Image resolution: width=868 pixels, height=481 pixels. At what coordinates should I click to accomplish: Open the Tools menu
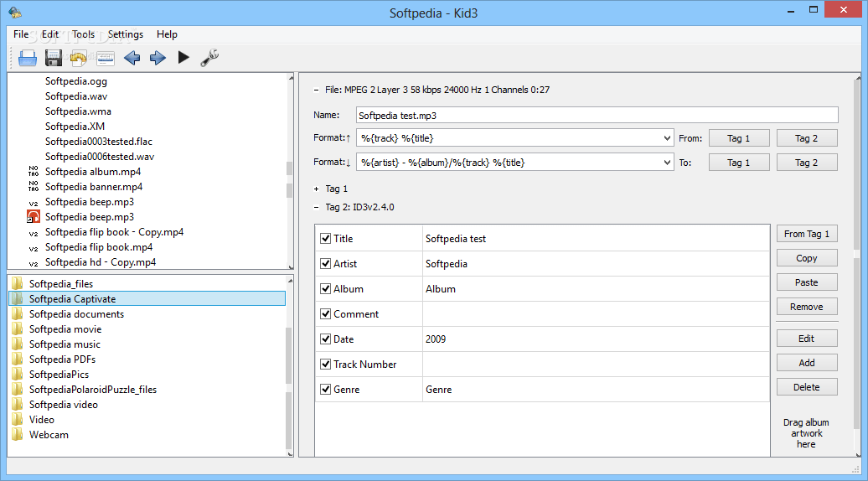(x=83, y=34)
